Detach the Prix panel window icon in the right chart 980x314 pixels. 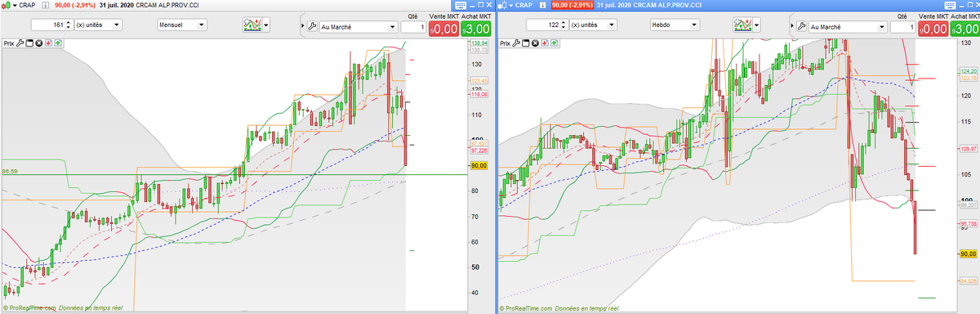[525, 43]
